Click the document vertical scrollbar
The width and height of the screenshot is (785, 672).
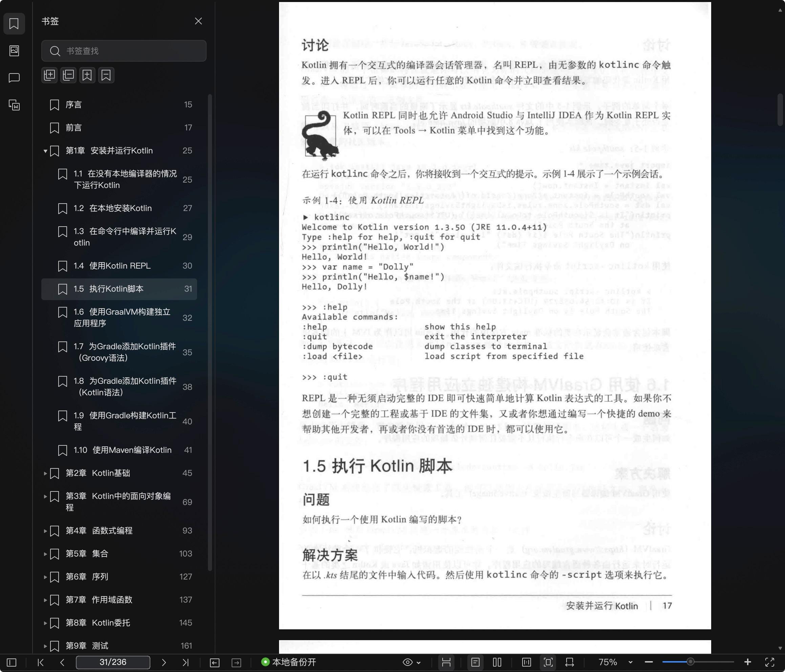780,110
